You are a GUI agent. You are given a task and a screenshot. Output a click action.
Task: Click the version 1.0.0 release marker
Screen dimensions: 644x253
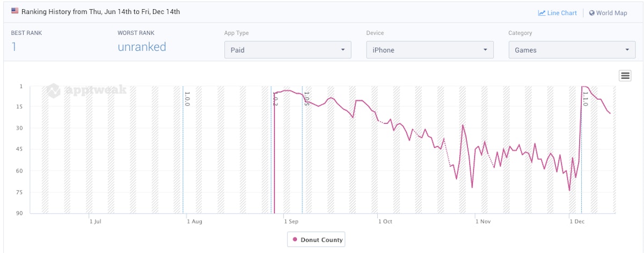tap(187, 99)
